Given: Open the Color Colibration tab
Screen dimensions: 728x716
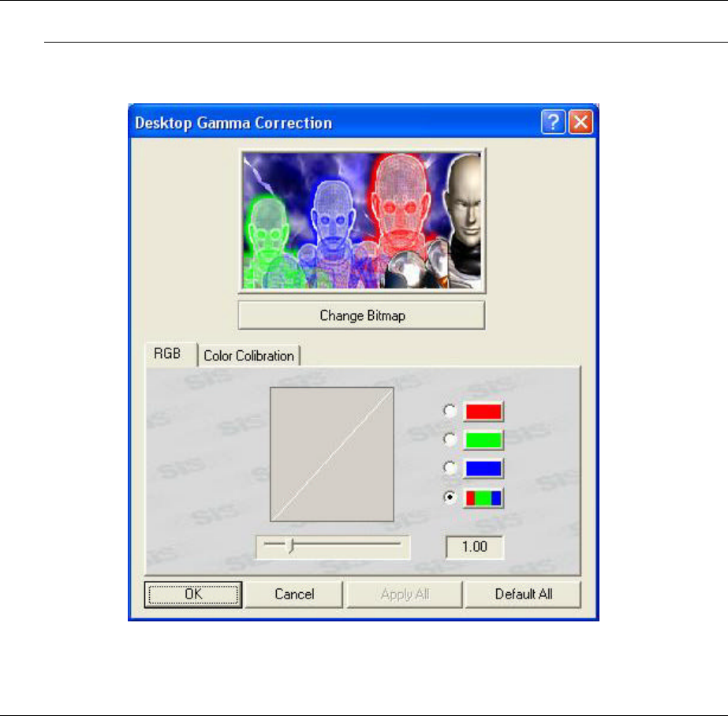Looking at the screenshot, I should click(249, 356).
